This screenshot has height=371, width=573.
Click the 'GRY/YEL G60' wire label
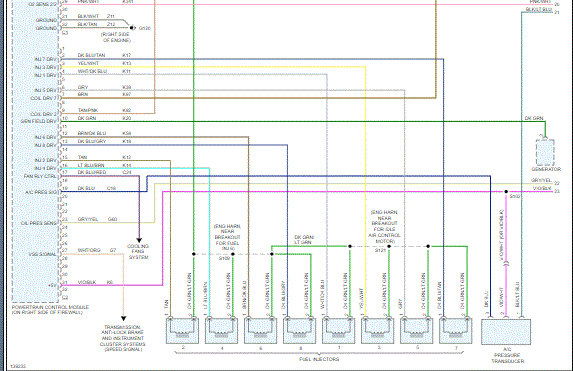[97, 219]
